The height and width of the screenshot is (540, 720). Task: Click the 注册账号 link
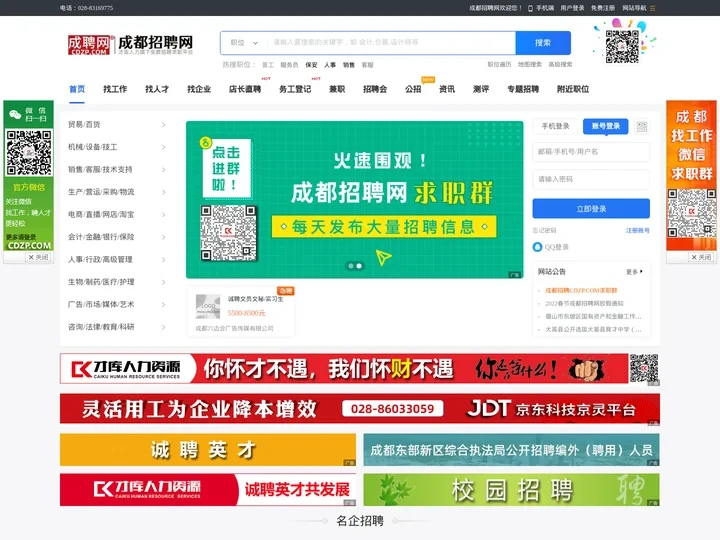coord(637,231)
